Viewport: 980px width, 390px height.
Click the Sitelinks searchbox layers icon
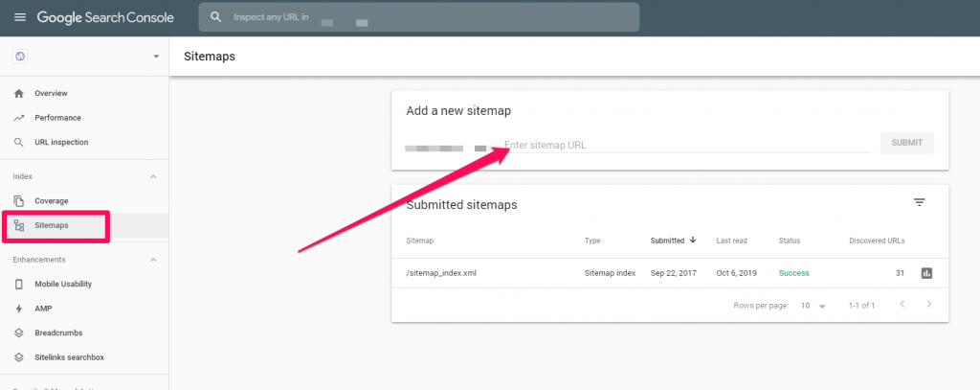pyautogui.click(x=19, y=357)
